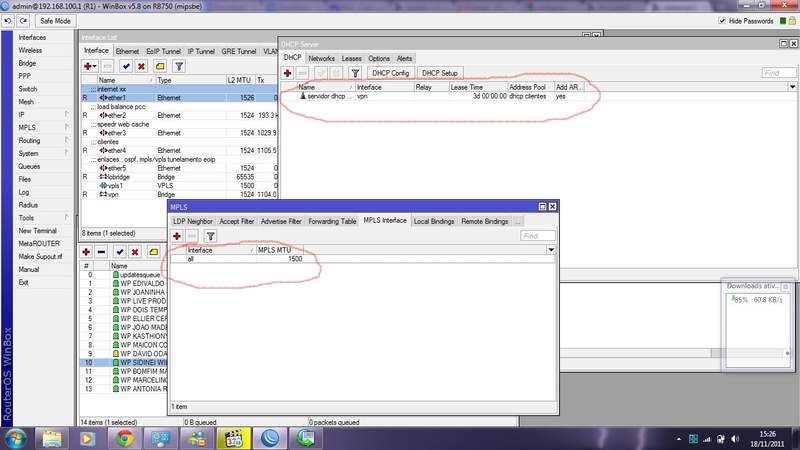Select EoIP Tunnel tab in Interface List

163,52
